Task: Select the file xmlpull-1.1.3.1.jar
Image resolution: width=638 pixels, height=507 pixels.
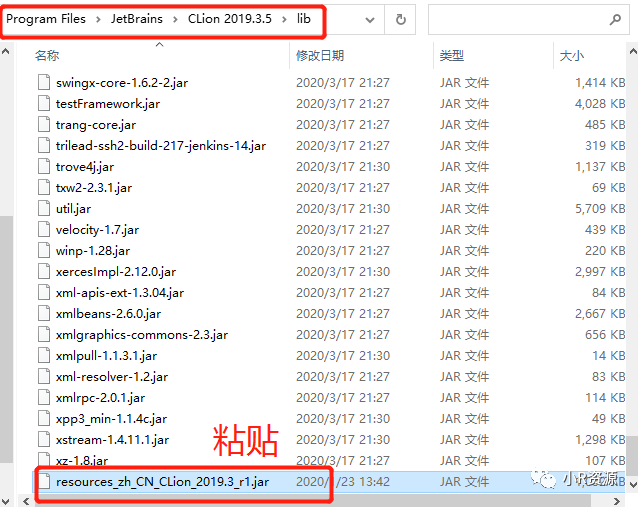Action: point(106,356)
